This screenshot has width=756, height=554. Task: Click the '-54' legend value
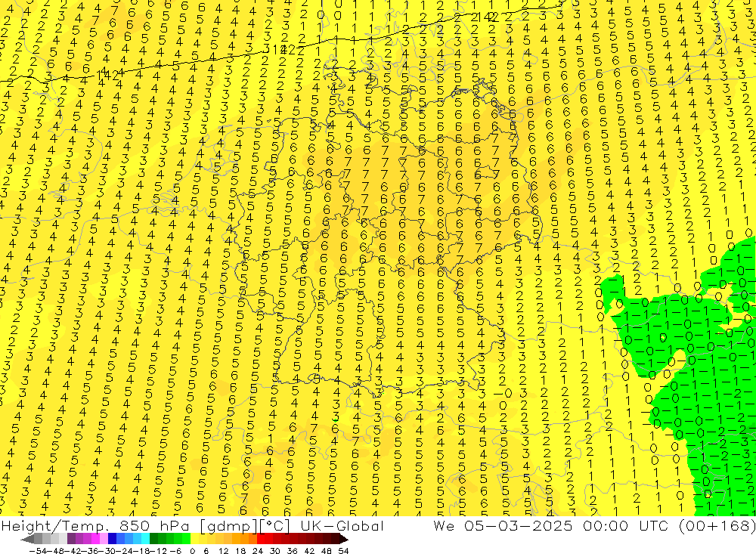coord(38,551)
